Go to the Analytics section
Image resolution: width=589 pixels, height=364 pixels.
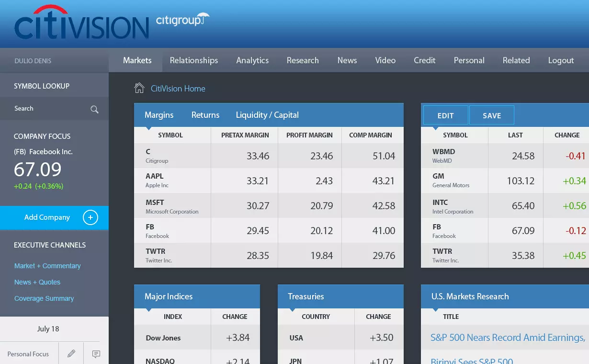252,60
